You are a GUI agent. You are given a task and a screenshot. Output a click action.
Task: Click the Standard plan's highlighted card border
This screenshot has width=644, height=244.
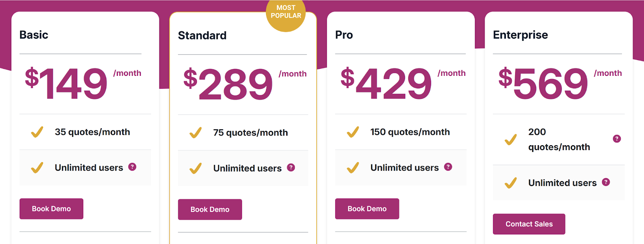click(x=170, y=121)
